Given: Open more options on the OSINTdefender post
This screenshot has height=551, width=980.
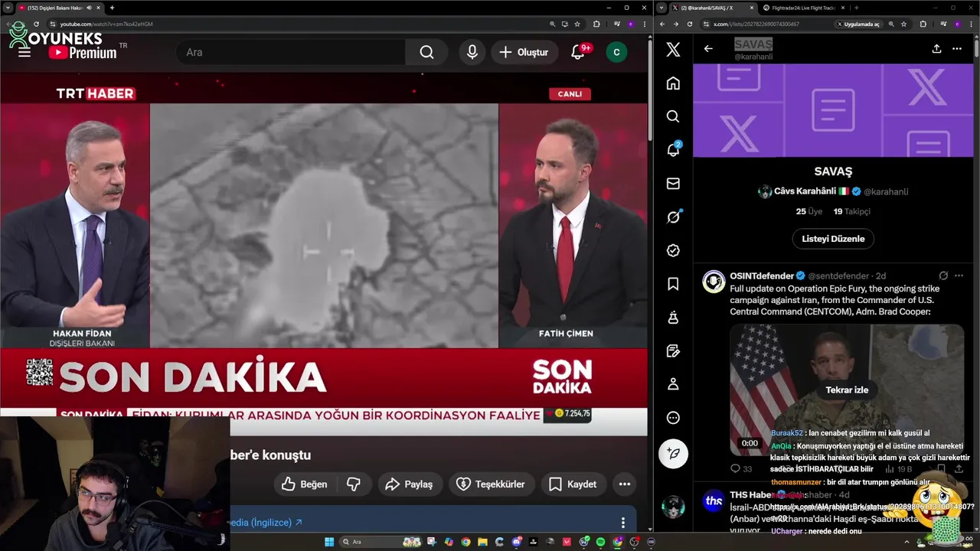Looking at the screenshot, I should [959, 275].
